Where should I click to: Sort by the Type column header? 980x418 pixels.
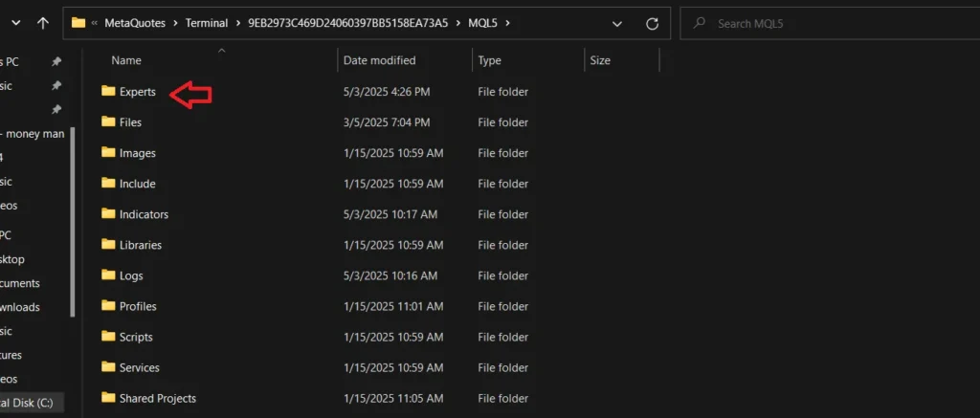(489, 60)
